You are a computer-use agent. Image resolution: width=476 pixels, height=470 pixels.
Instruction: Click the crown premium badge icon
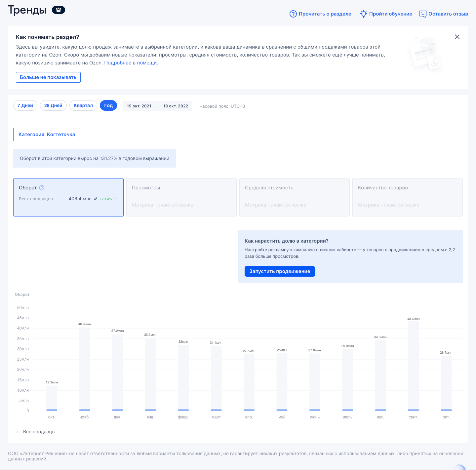tap(59, 10)
